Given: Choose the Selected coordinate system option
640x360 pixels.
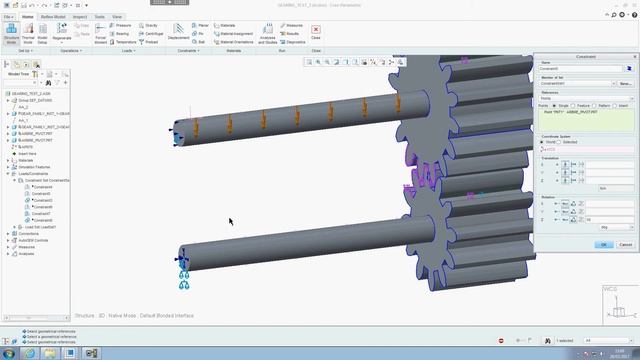Looking at the screenshot, I should pos(559,142).
